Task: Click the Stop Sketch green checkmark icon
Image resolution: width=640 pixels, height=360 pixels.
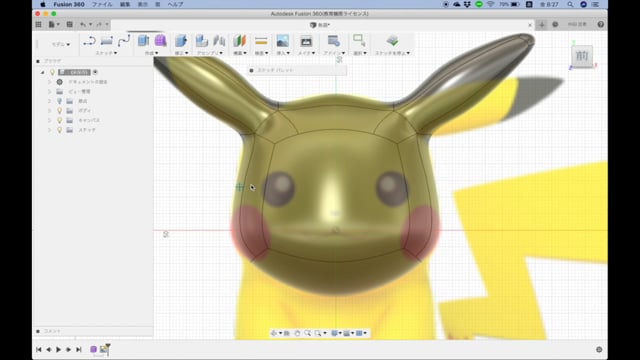Action: click(392, 40)
